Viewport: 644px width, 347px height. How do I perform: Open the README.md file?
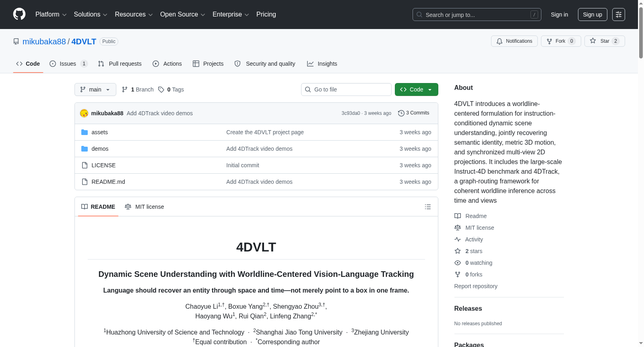[x=108, y=182]
